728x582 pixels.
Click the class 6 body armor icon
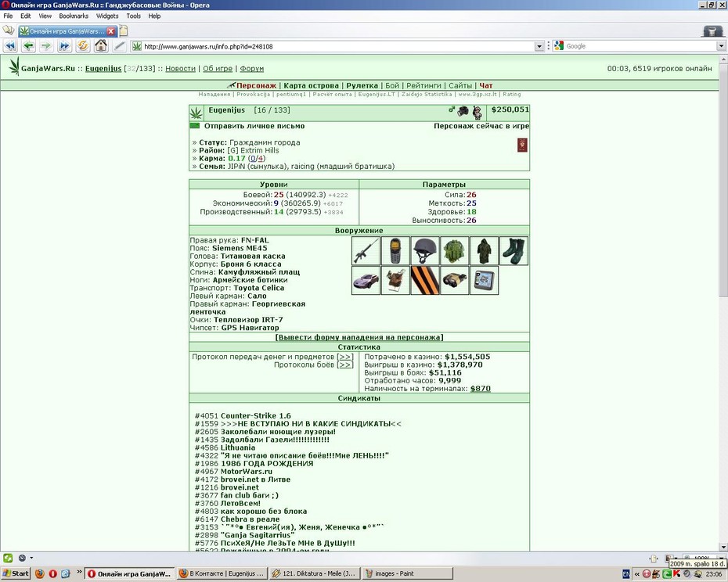(455, 250)
